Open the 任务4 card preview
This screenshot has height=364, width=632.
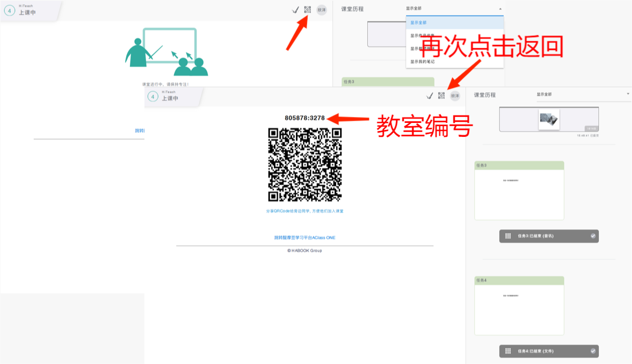pyautogui.click(x=519, y=310)
